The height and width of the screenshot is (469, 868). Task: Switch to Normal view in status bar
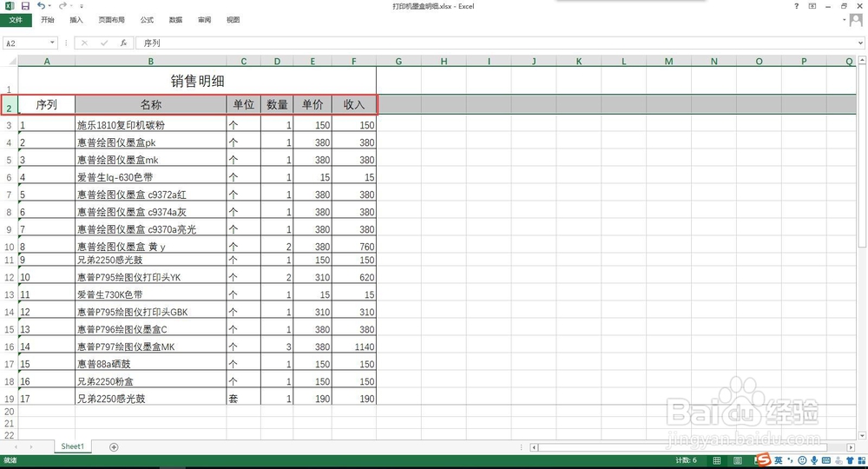[717, 460]
